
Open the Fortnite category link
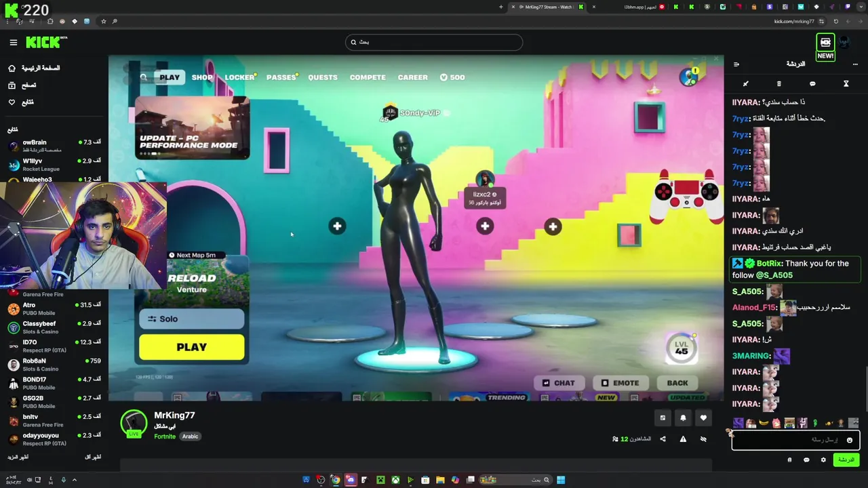tap(165, 436)
